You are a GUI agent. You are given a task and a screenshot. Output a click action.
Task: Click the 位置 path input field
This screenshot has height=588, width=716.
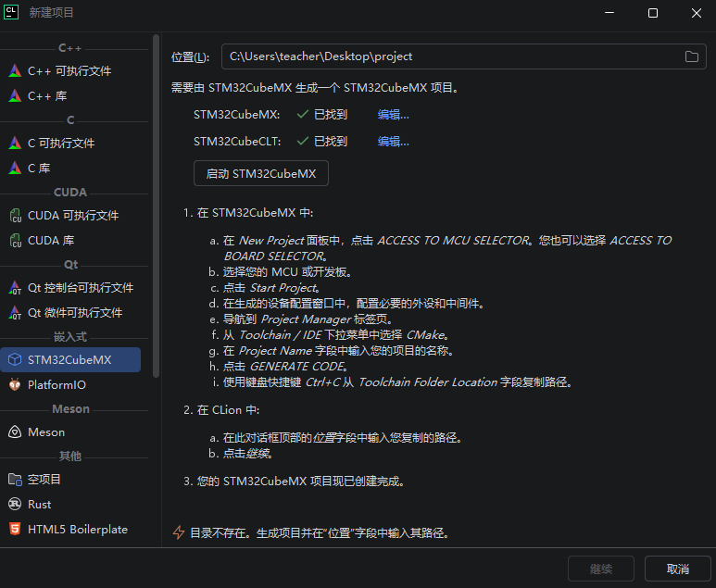463,56
